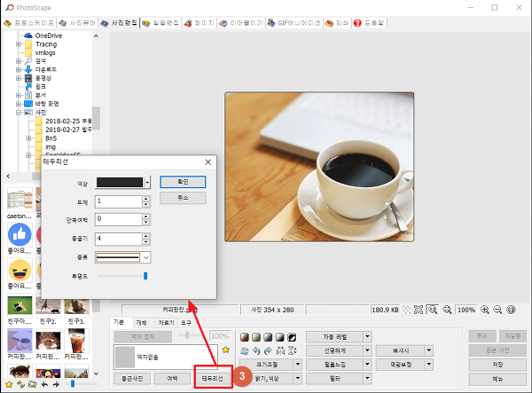The image size is (532, 393).
Task: Go back with the left arrow icon
Action: tap(44, 384)
